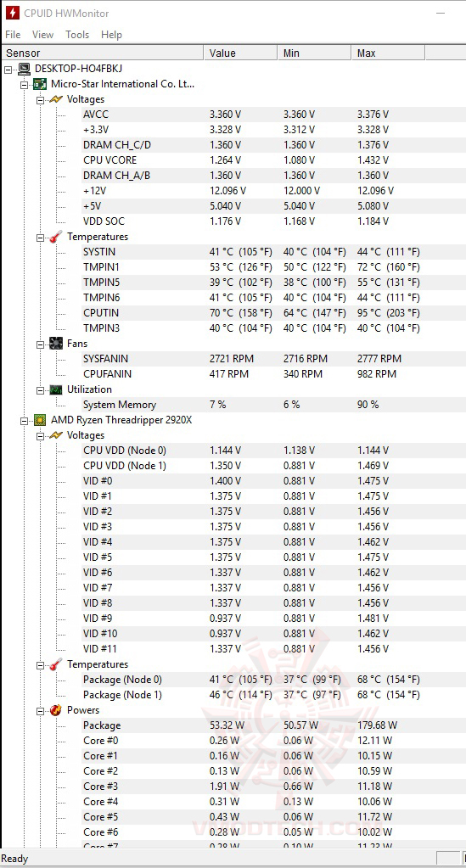Click the Sensor column header
Viewport: 466px width, 868px height.
coord(103,53)
